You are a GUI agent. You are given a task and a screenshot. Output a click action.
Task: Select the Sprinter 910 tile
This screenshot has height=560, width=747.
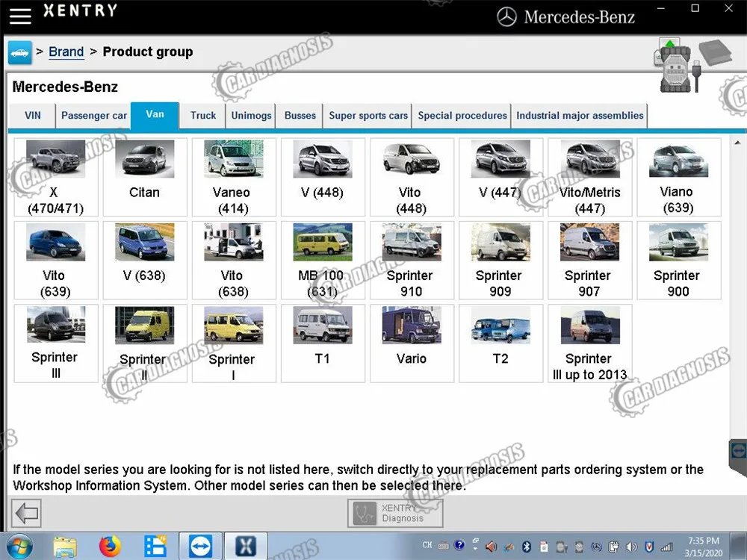[412, 260]
